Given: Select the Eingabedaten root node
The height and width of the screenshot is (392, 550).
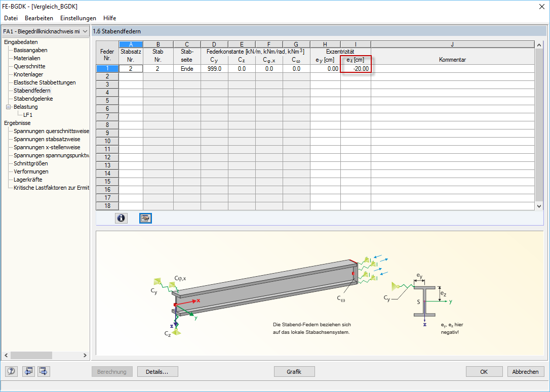Looking at the screenshot, I should coord(21,42).
